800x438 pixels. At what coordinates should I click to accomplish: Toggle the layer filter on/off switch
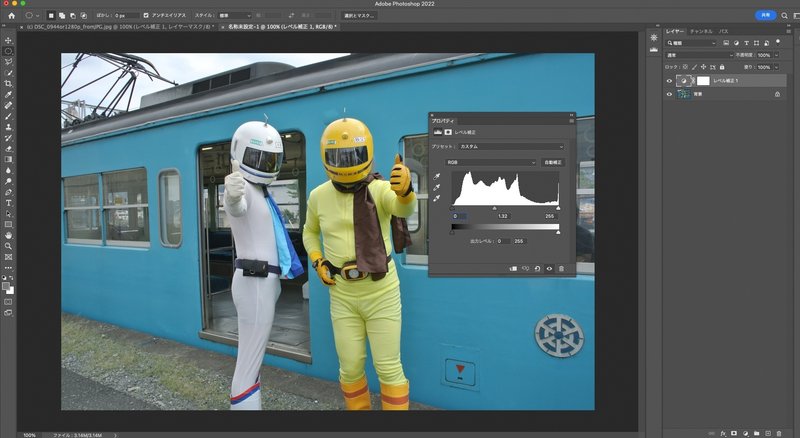(778, 42)
